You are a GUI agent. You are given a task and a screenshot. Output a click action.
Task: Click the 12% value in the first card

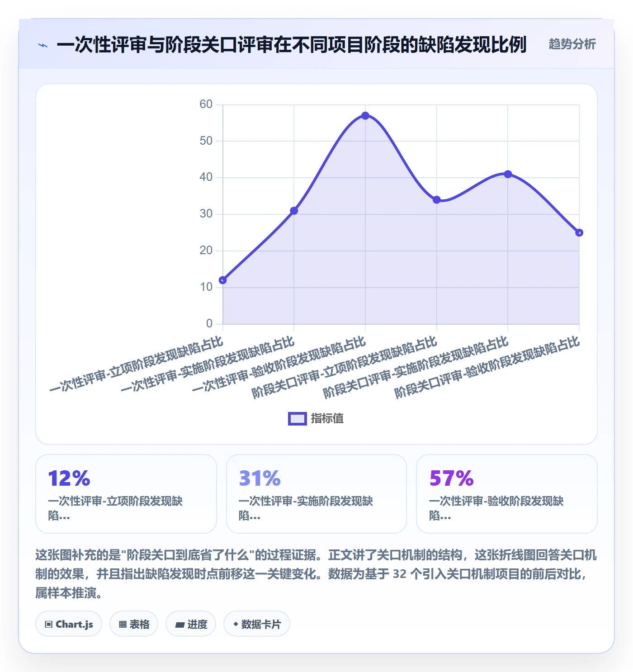click(x=69, y=478)
